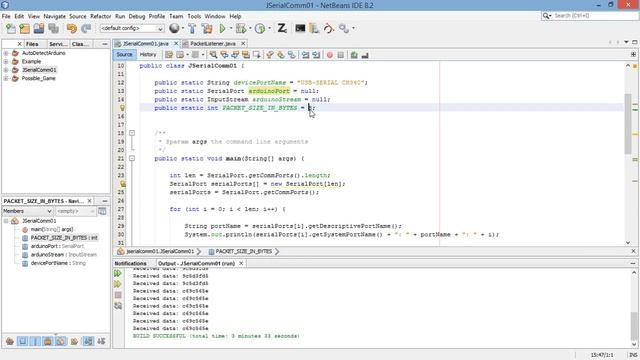Open the default config dropdown
Screen dimensions: 640x360
point(132,29)
